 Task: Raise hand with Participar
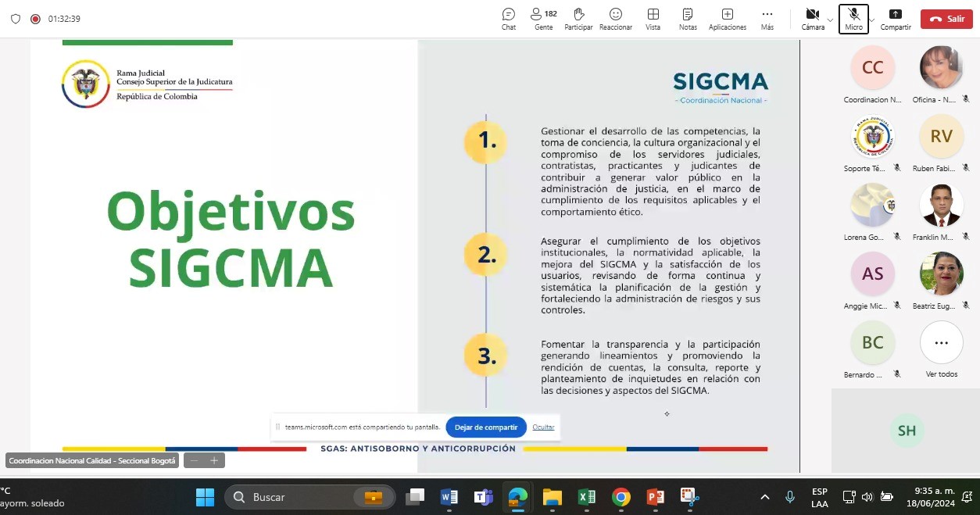[578, 20]
